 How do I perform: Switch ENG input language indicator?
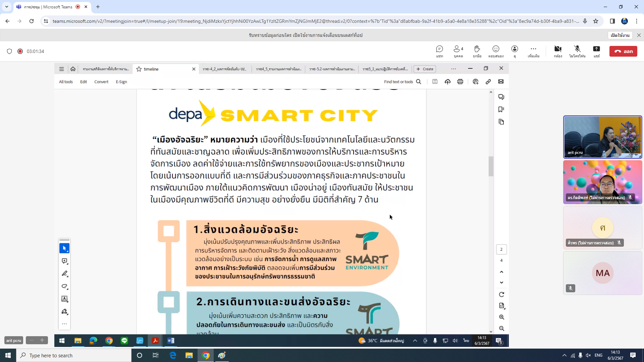pyautogui.click(x=598, y=355)
